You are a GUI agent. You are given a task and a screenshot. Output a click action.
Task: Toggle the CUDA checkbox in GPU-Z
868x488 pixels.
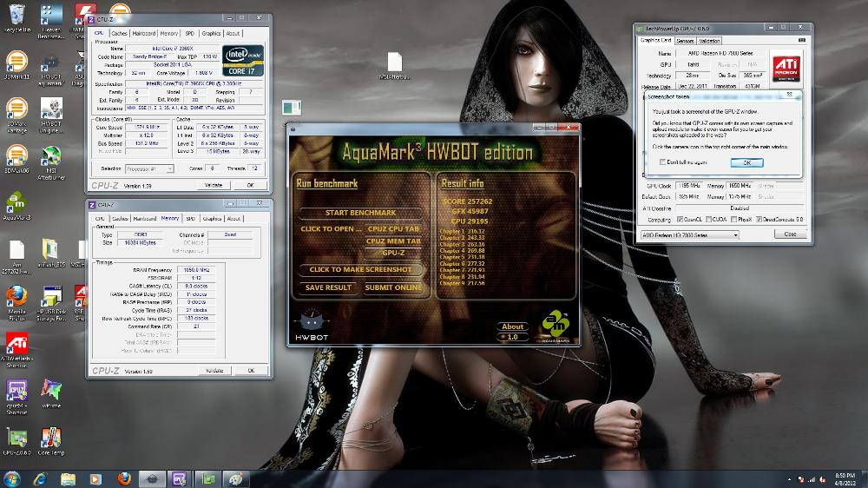(x=708, y=220)
